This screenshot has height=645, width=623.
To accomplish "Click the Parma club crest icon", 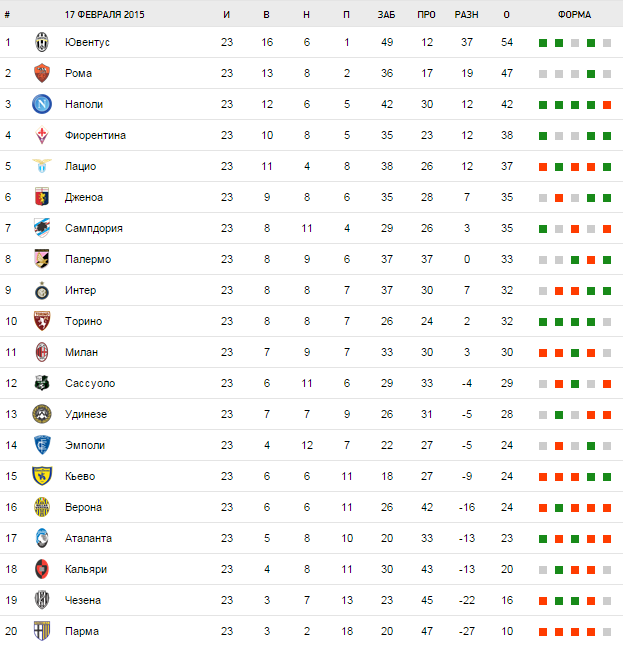I will tap(42, 631).
